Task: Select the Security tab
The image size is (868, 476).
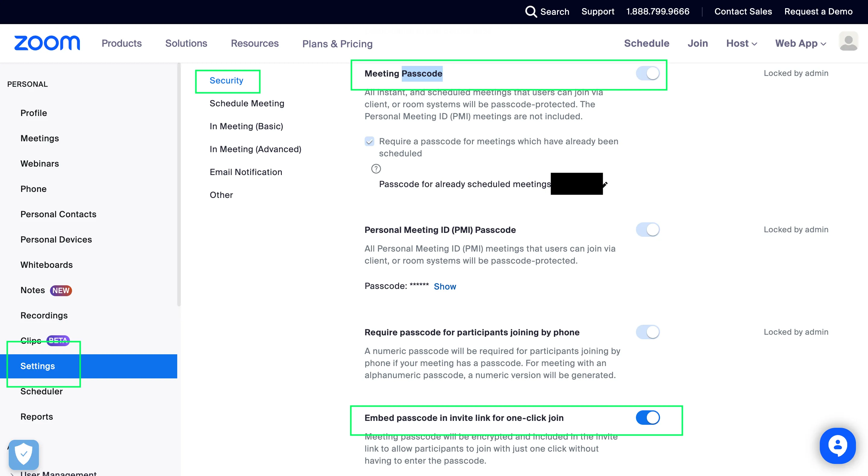Action: pyautogui.click(x=226, y=80)
